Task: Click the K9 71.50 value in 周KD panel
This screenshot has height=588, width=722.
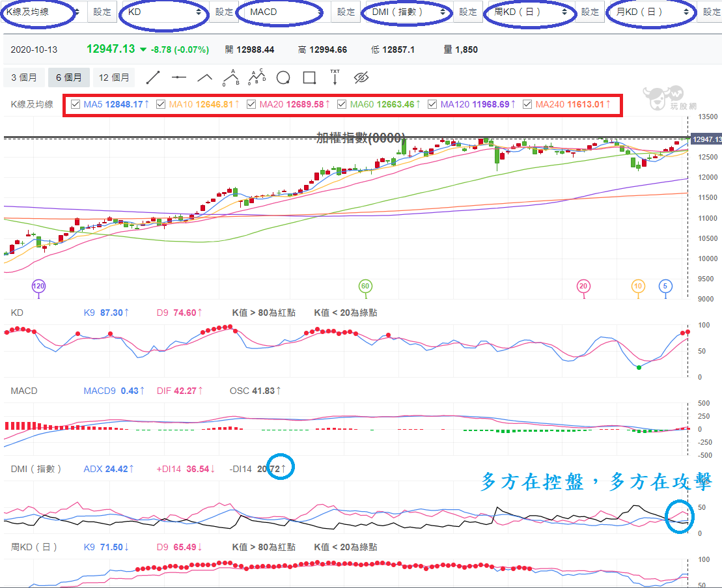Action: pyautogui.click(x=106, y=547)
